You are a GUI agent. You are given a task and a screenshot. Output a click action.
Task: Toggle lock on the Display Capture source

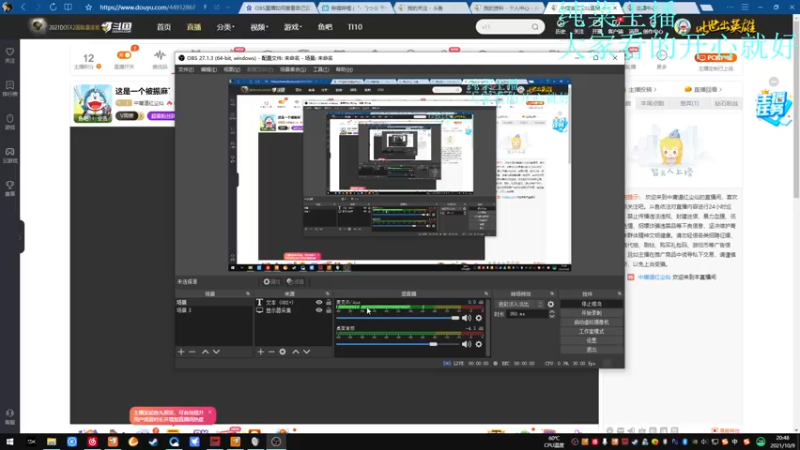pos(329,310)
